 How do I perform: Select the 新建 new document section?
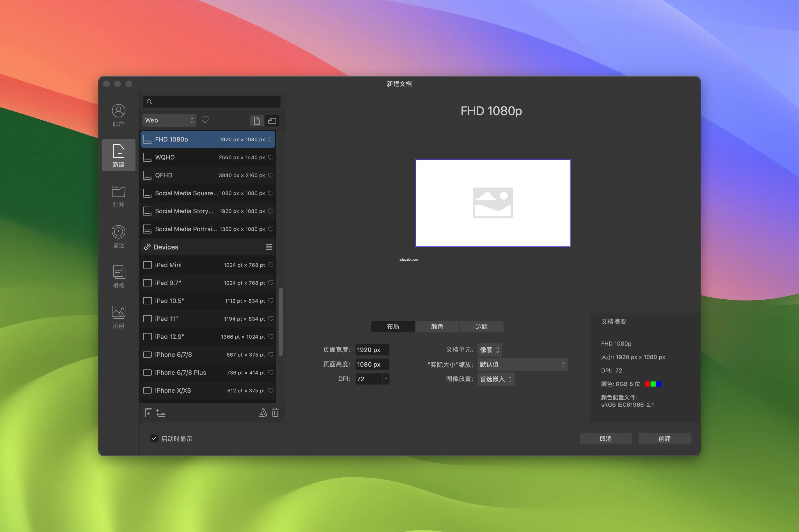tap(118, 155)
